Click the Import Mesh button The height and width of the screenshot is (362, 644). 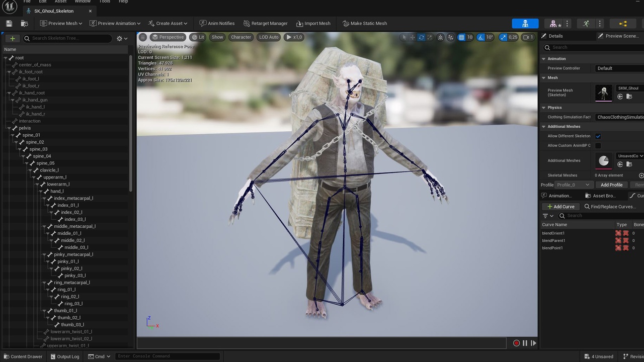click(x=313, y=23)
